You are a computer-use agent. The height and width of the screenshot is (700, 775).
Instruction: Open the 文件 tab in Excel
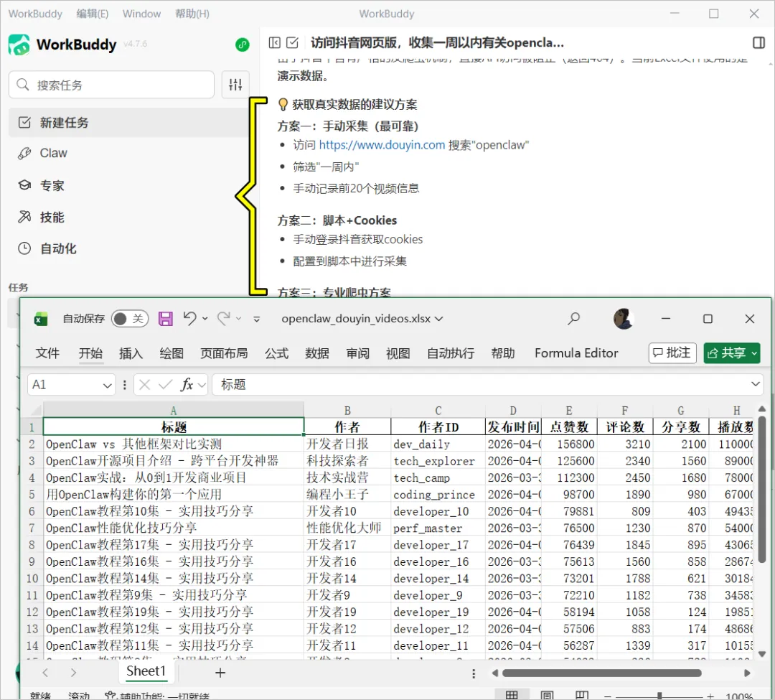click(47, 353)
